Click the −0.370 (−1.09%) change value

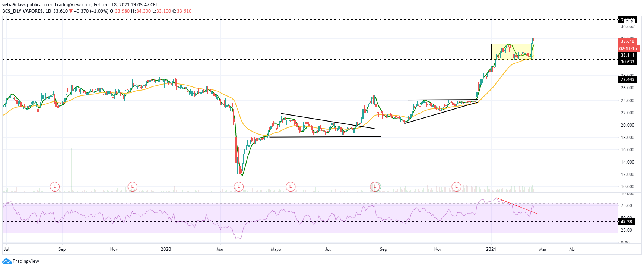91,11
